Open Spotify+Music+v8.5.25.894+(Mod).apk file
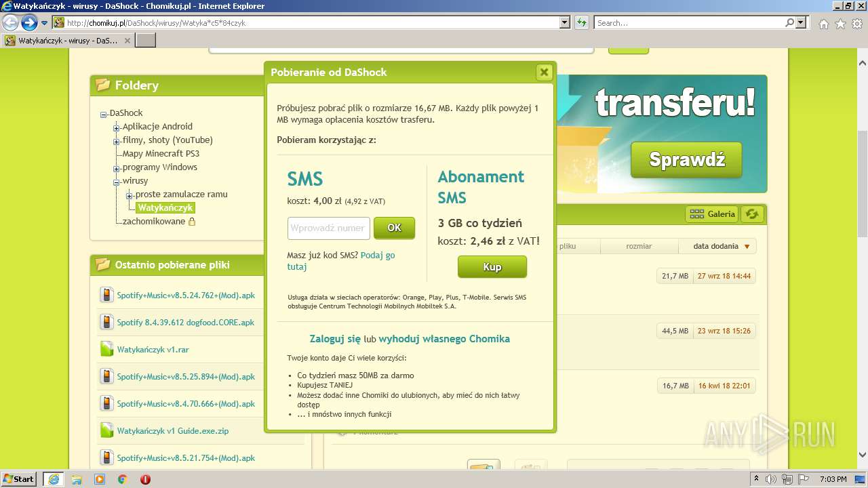 (x=186, y=377)
